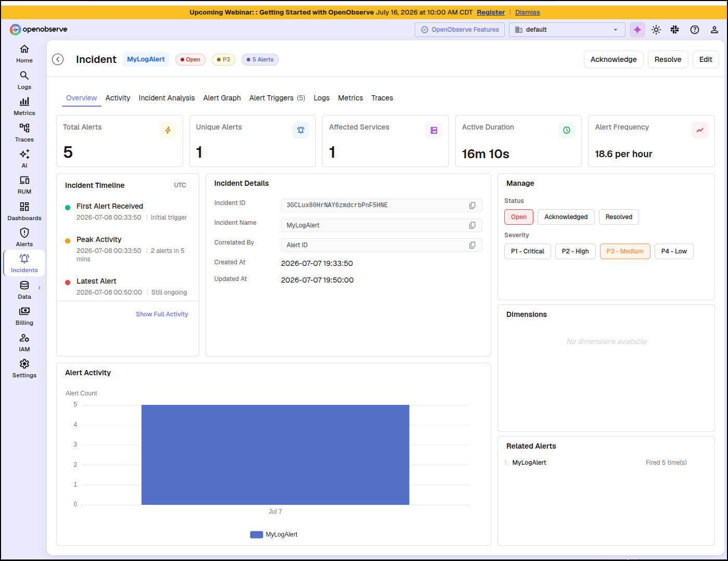The width and height of the screenshot is (728, 561).
Task: Open Data in the sidebar
Action: tap(24, 290)
